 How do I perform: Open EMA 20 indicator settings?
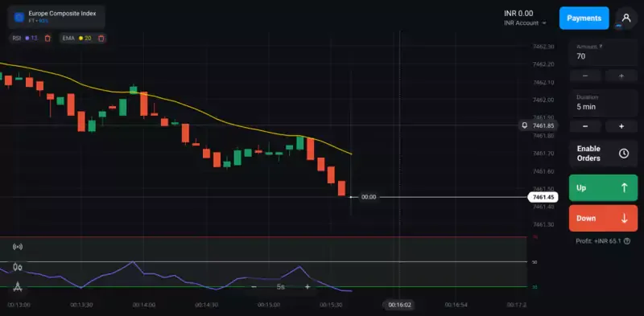click(76, 38)
